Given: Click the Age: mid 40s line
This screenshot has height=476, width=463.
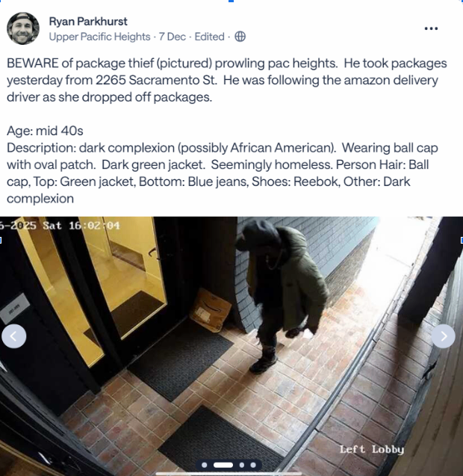Looking at the screenshot, I should coord(45,131).
